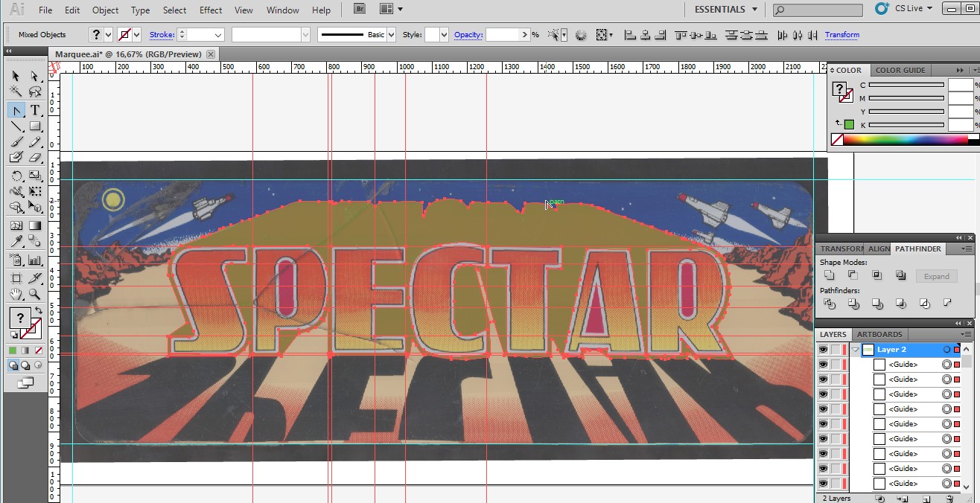Open Adobe Bridge via Br icon
This screenshot has width=980, height=503.
tap(360, 10)
